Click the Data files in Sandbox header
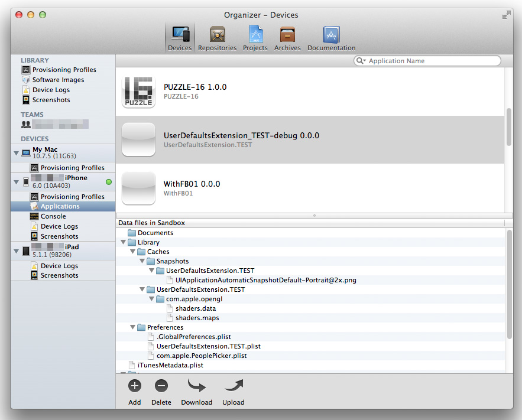 pos(152,223)
